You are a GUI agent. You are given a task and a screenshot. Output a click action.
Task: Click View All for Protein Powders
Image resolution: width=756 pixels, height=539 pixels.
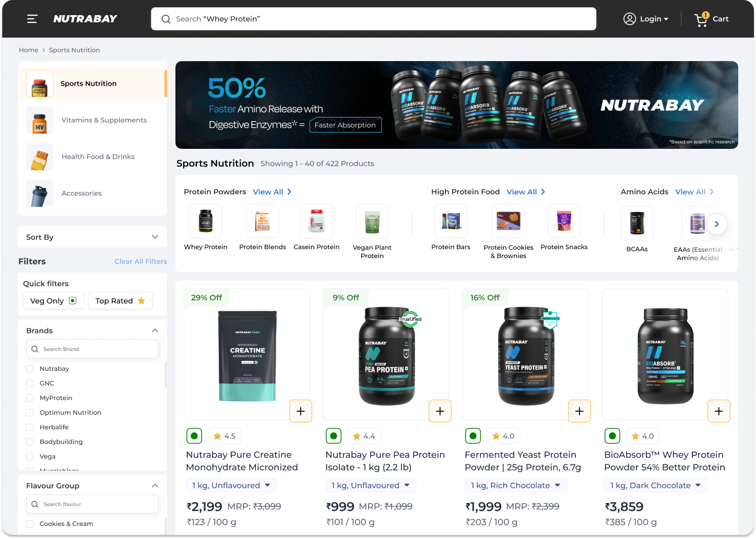pyautogui.click(x=272, y=192)
